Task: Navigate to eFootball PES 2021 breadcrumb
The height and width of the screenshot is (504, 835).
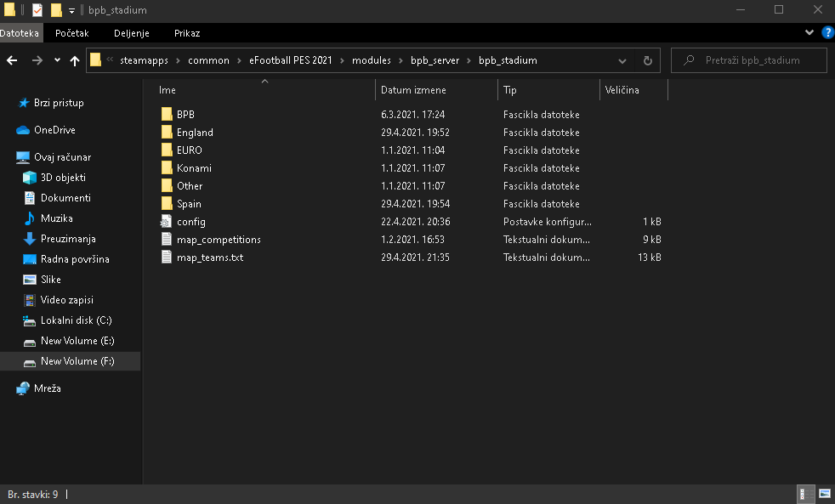Action: pos(290,60)
